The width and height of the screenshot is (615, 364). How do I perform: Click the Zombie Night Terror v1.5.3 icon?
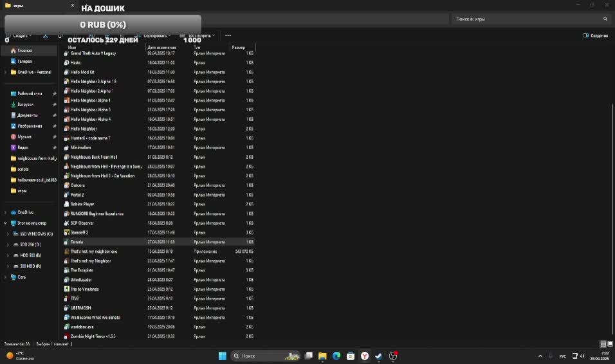pyautogui.click(x=67, y=336)
